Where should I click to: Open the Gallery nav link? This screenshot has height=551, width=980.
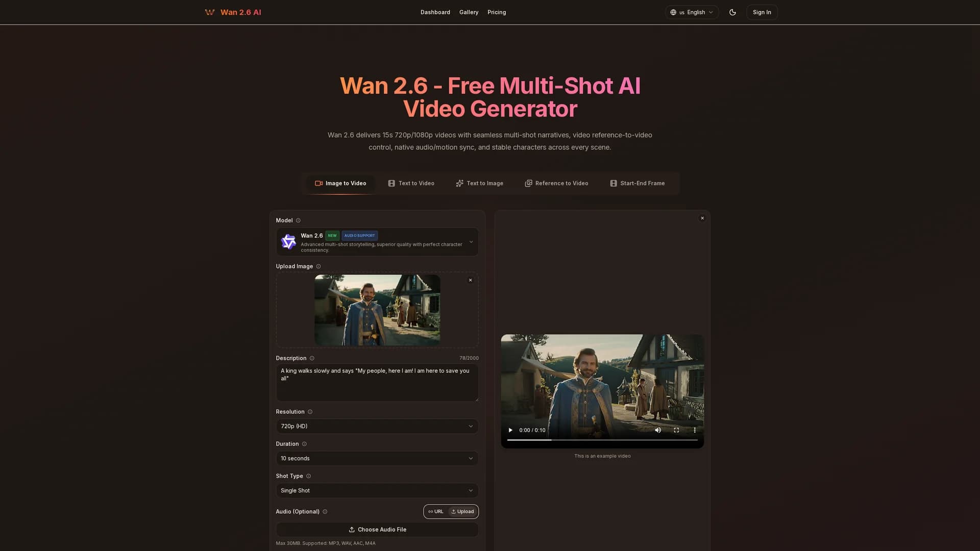(x=469, y=12)
